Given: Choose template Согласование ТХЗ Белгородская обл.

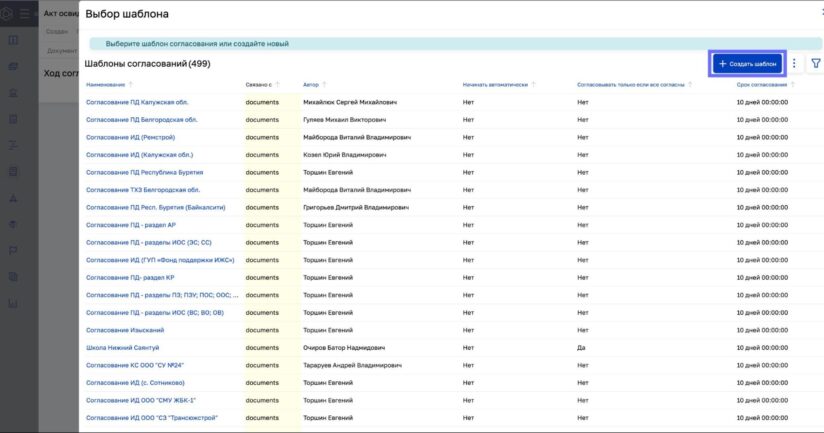Looking at the screenshot, I should pos(143,190).
